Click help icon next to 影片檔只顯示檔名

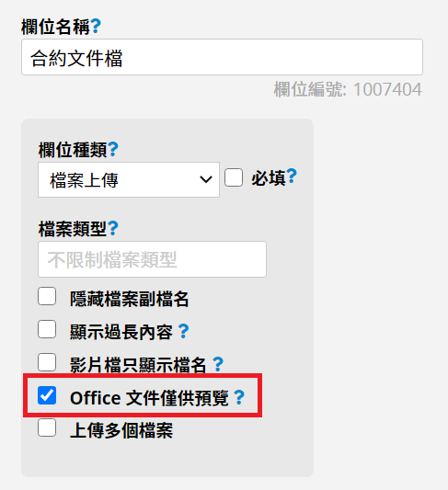coord(218,364)
